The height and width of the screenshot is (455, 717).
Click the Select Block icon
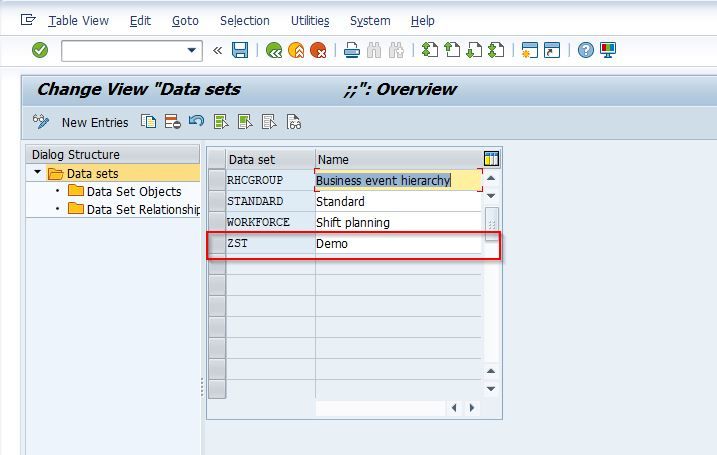[245, 122]
